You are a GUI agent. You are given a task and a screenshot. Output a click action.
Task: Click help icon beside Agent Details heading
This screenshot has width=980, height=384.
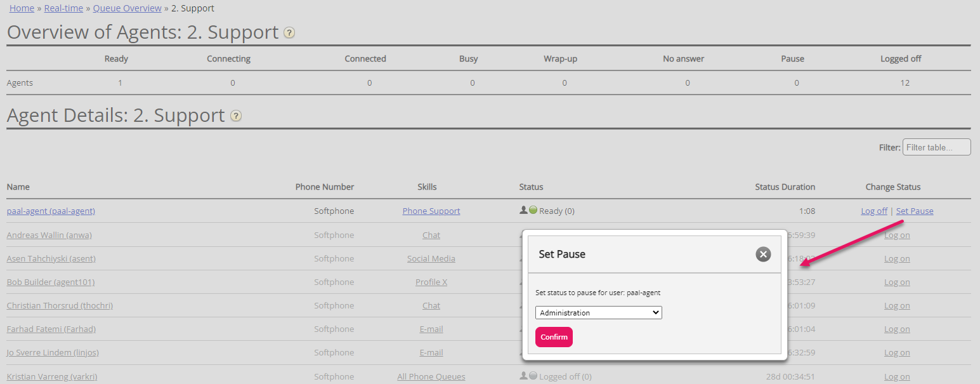point(236,116)
